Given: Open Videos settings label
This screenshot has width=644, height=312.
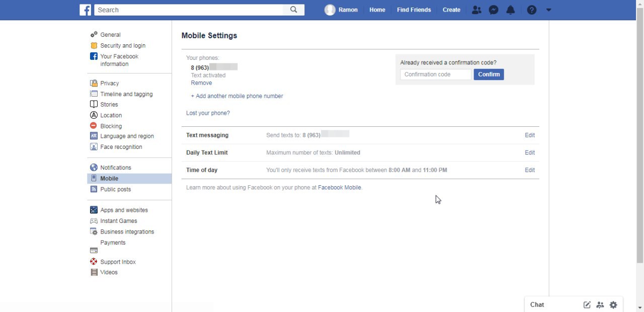Looking at the screenshot, I should click(109, 272).
